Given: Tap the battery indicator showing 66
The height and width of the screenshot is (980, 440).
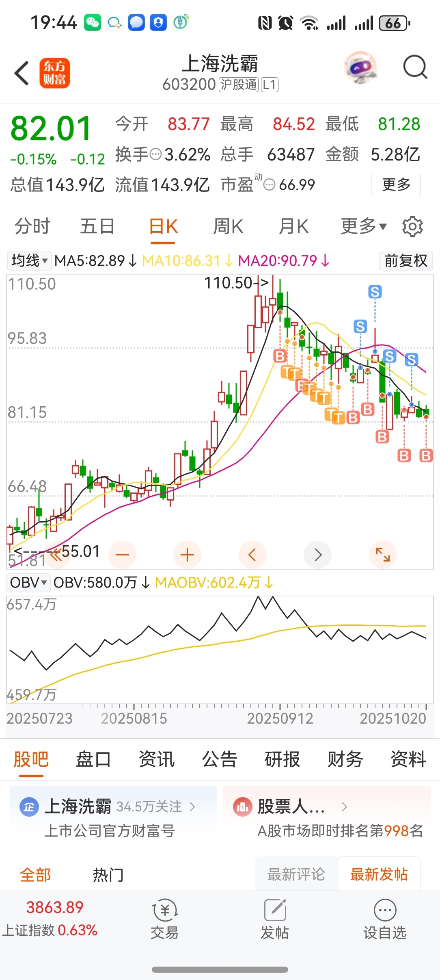Looking at the screenshot, I should (x=394, y=23).
